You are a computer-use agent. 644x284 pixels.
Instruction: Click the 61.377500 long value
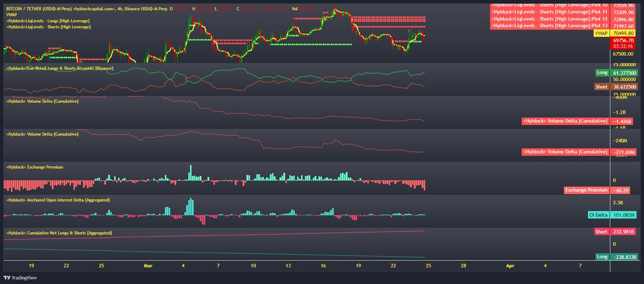click(625, 72)
